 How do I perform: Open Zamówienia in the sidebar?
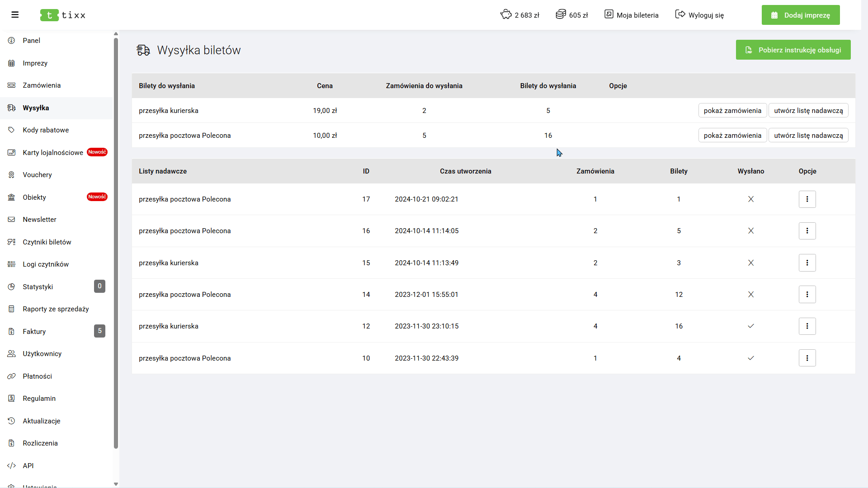point(42,85)
